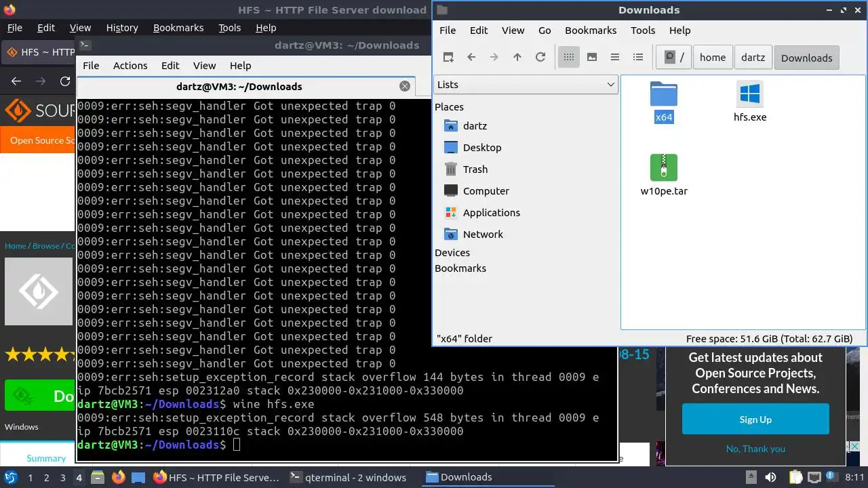
Task: Click 'home' path breadcrumb button
Action: [713, 58]
